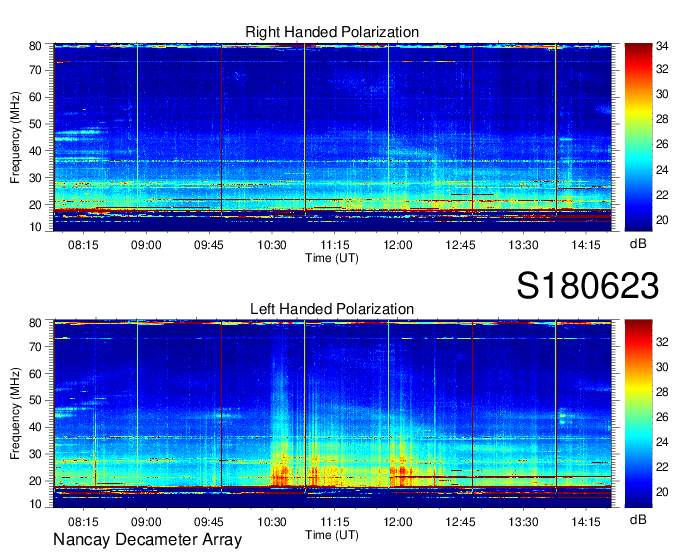Image resolution: width=680 pixels, height=552 pixels.
Task: Click 14:15 tick on right-handed plot
Action: 586,245
